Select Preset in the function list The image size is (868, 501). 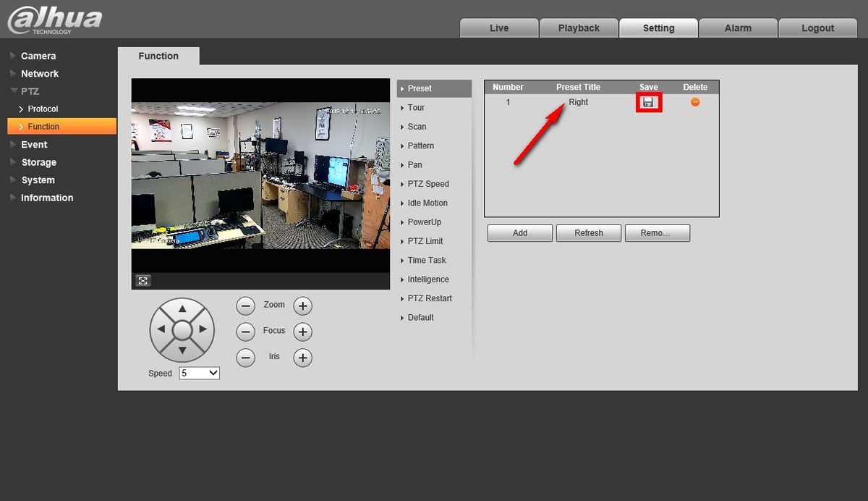click(434, 88)
